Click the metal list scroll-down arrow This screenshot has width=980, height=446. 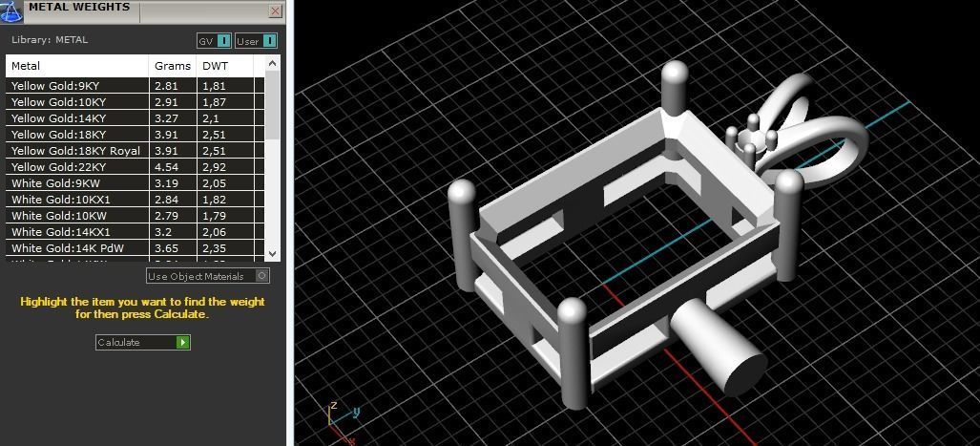273,253
